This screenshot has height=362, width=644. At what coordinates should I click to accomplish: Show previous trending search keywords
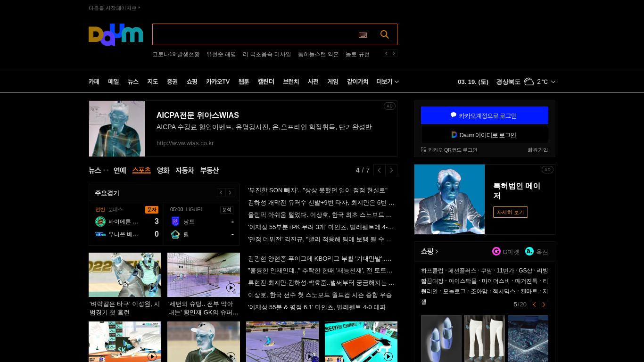(x=386, y=53)
